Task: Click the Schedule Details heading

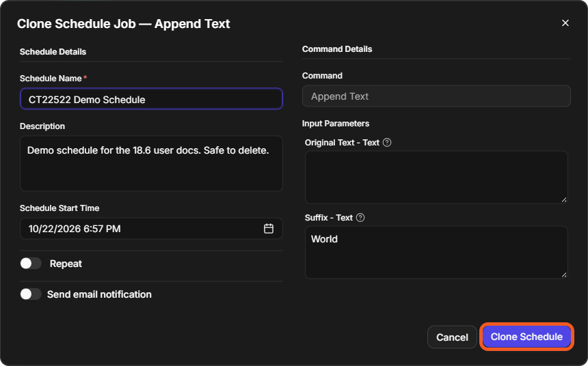Action: [53, 52]
